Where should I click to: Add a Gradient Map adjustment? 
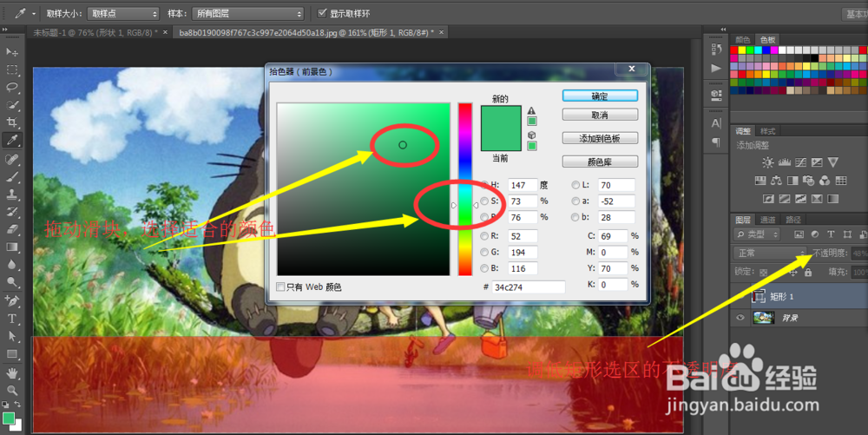tap(832, 199)
